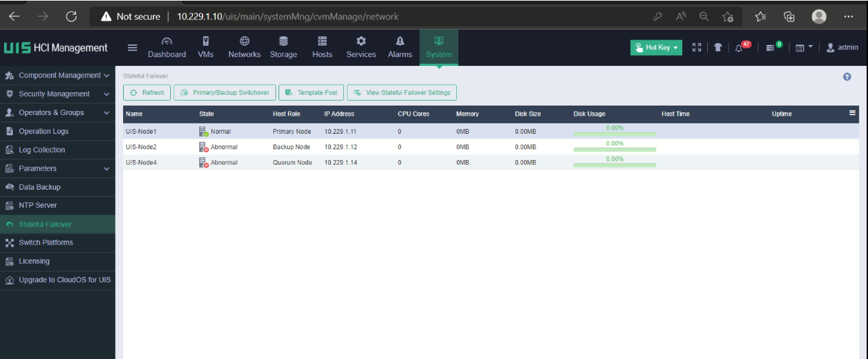Click the Abnormal state icon of UIS-Node2
868x359 pixels.
pos(204,147)
